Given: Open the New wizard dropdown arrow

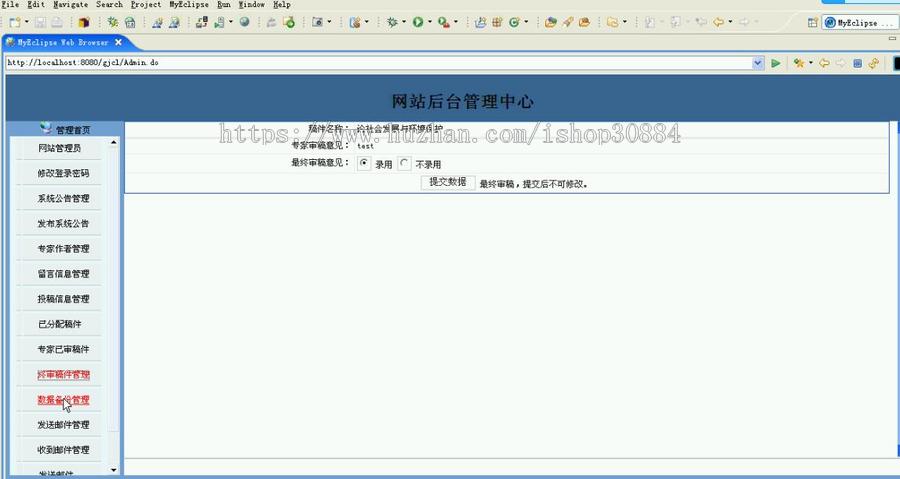Looking at the screenshot, I should tap(26, 22).
